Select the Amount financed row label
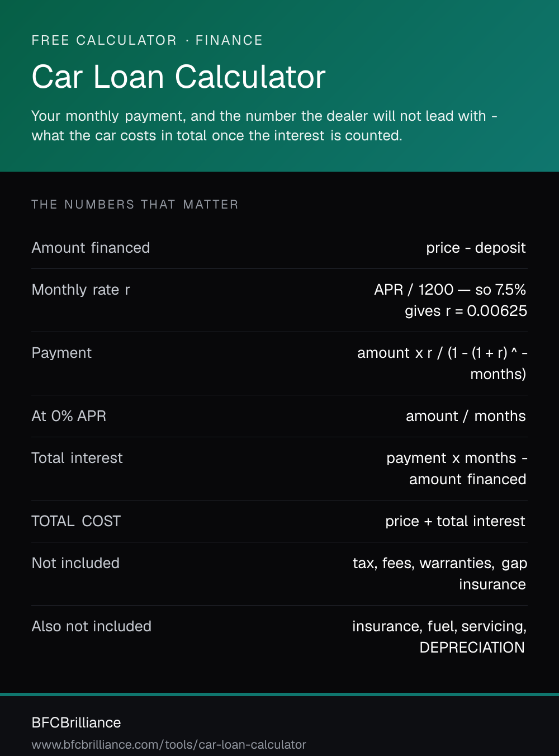Image resolution: width=559 pixels, height=756 pixels. (x=91, y=248)
